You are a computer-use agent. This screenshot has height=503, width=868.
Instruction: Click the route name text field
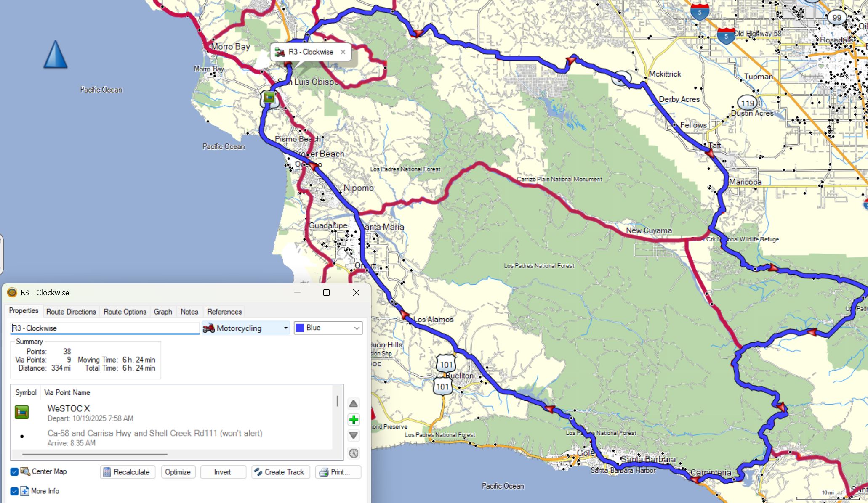click(x=105, y=328)
